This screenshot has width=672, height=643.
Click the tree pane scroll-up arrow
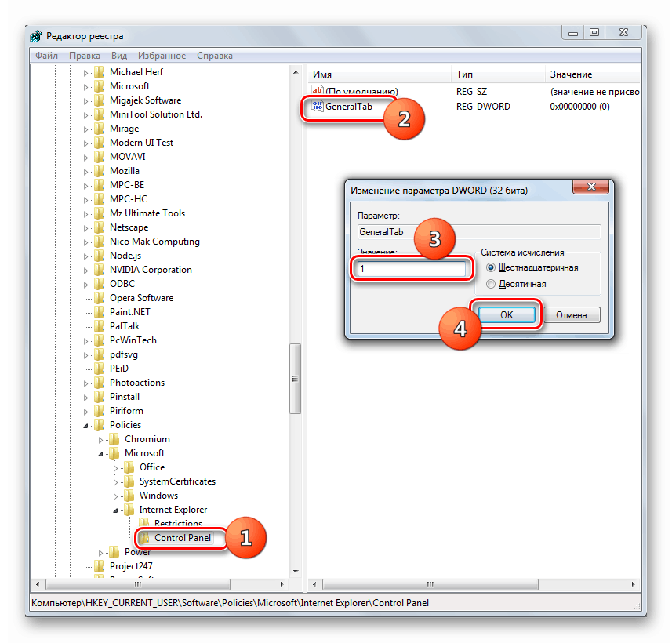click(296, 72)
